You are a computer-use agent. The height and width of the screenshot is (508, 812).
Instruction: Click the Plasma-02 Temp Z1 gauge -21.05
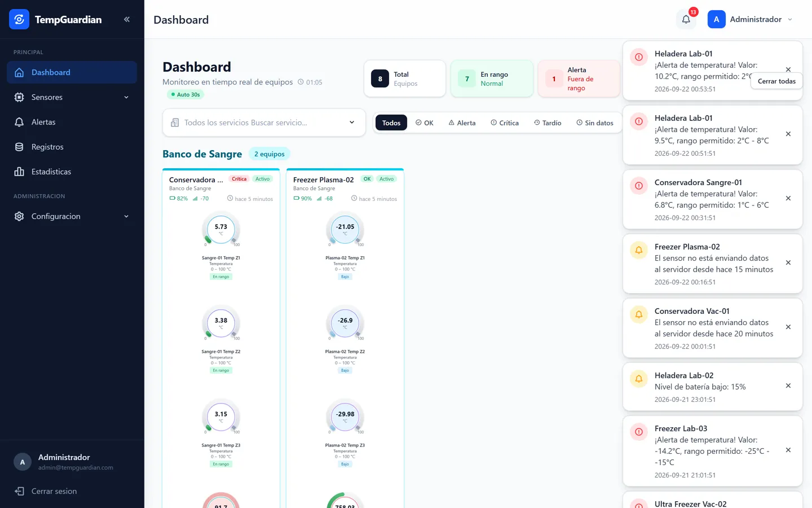pyautogui.click(x=345, y=230)
